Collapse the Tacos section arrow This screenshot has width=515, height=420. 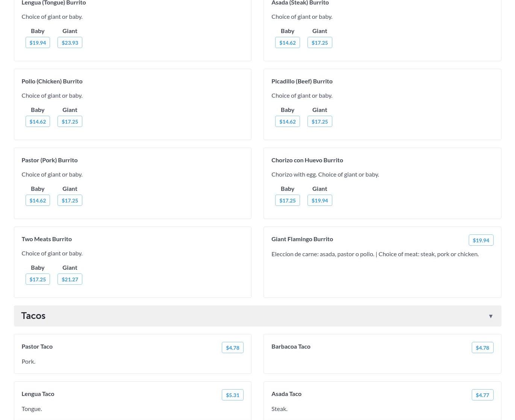[x=491, y=316]
